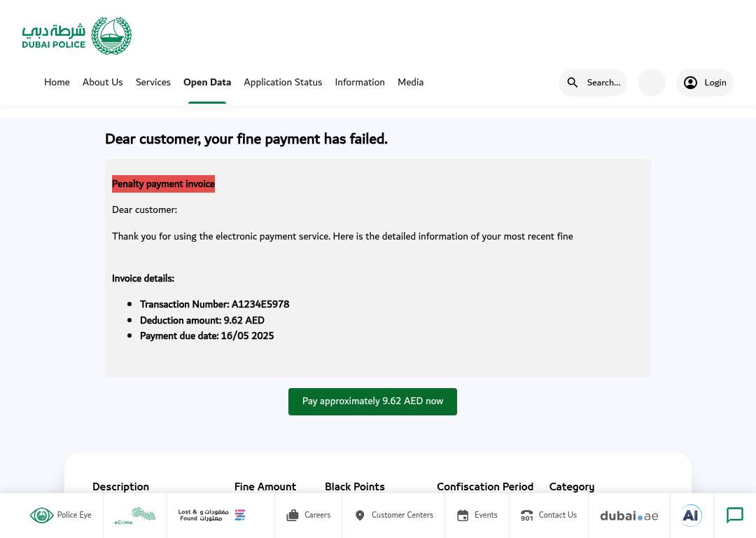Click the magnifier search icon
This screenshot has width=756, height=538.
coord(573,83)
